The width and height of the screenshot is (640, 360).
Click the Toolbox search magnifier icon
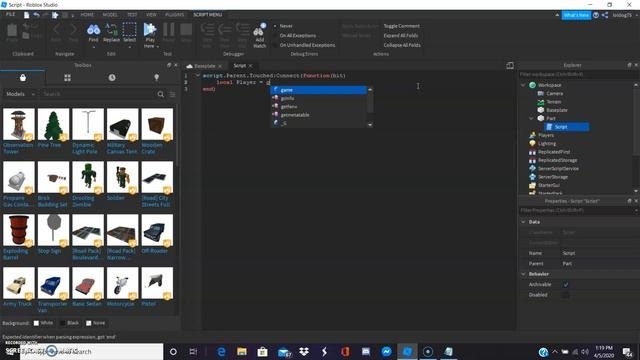161,94
